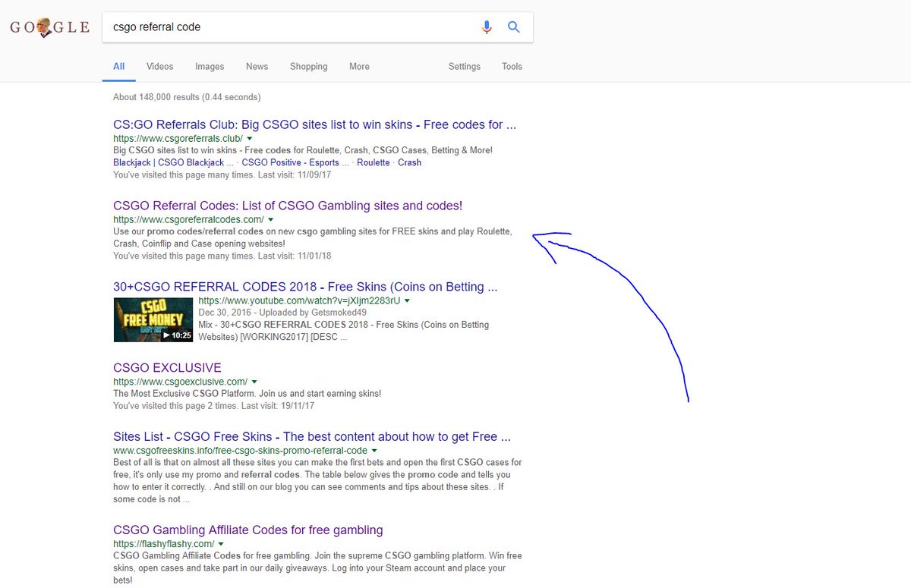Click the Google doodle logo

click(x=49, y=27)
